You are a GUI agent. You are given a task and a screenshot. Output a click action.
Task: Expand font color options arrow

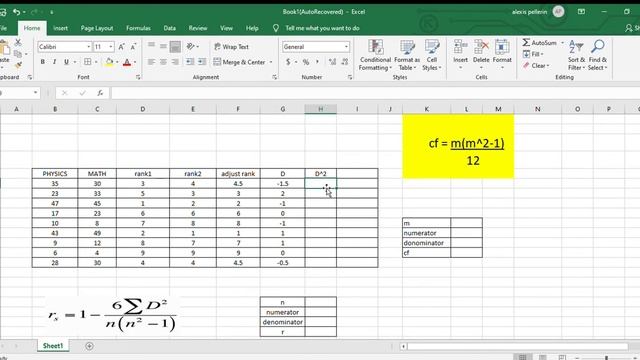(135, 62)
